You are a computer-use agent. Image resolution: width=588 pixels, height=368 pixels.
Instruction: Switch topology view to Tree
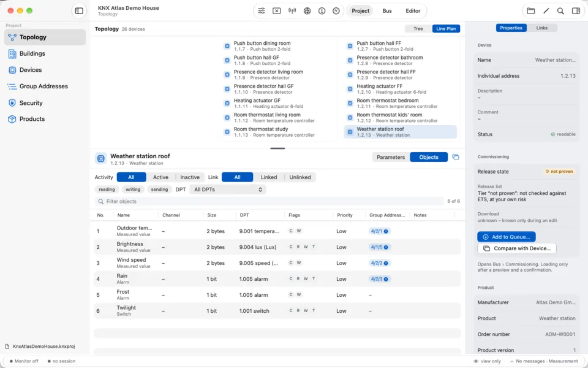(x=418, y=29)
